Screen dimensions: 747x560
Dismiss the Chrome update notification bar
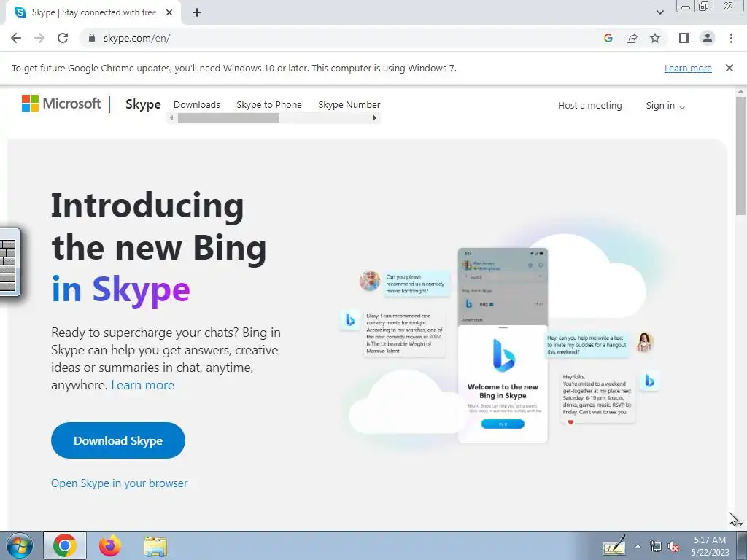729,68
